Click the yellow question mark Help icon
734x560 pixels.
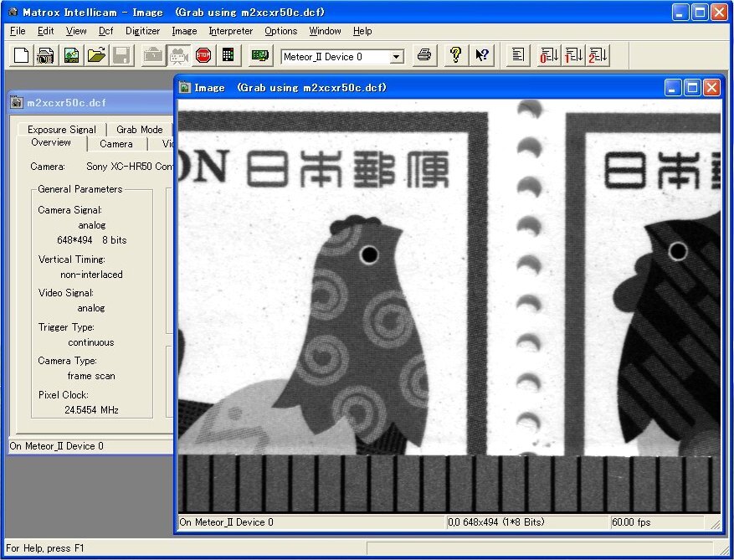(x=455, y=56)
